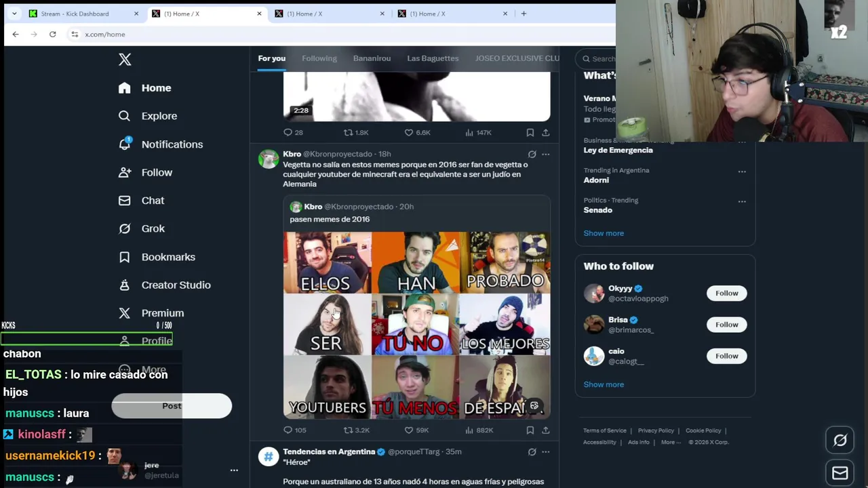Viewport: 868px width, 488px height.
Task: Click Show more under Who to follow
Action: pyautogui.click(x=604, y=384)
